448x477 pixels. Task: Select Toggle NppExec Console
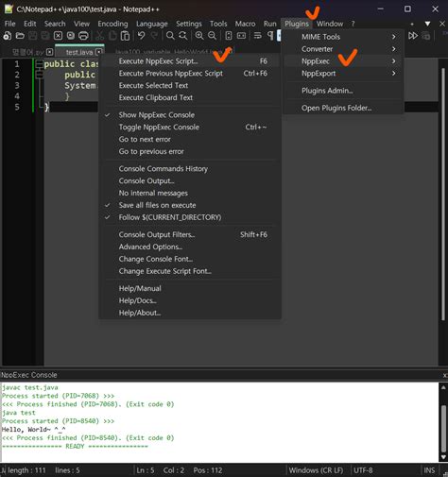pos(189,128)
